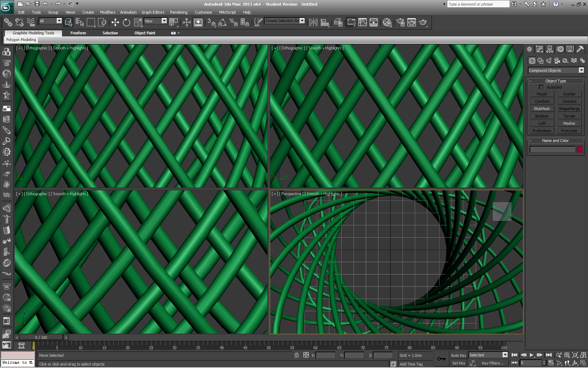Open the Schematic View

click(374, 22)
